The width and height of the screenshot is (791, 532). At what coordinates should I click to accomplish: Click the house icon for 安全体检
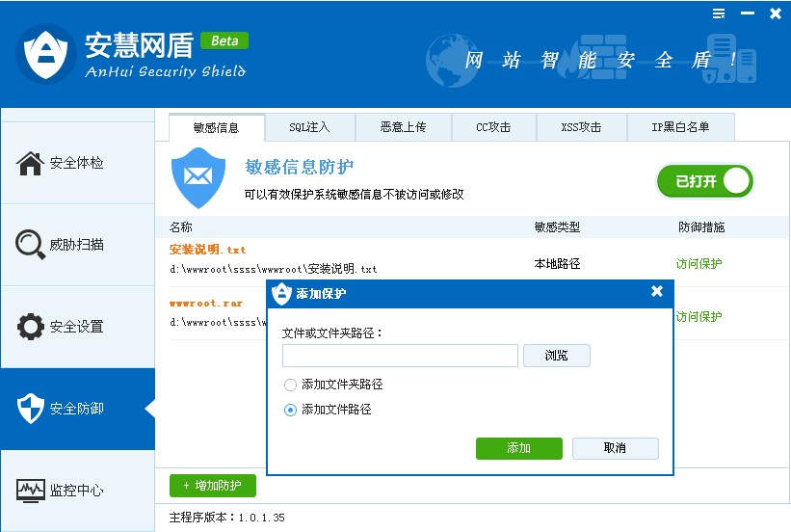[30, 163]
